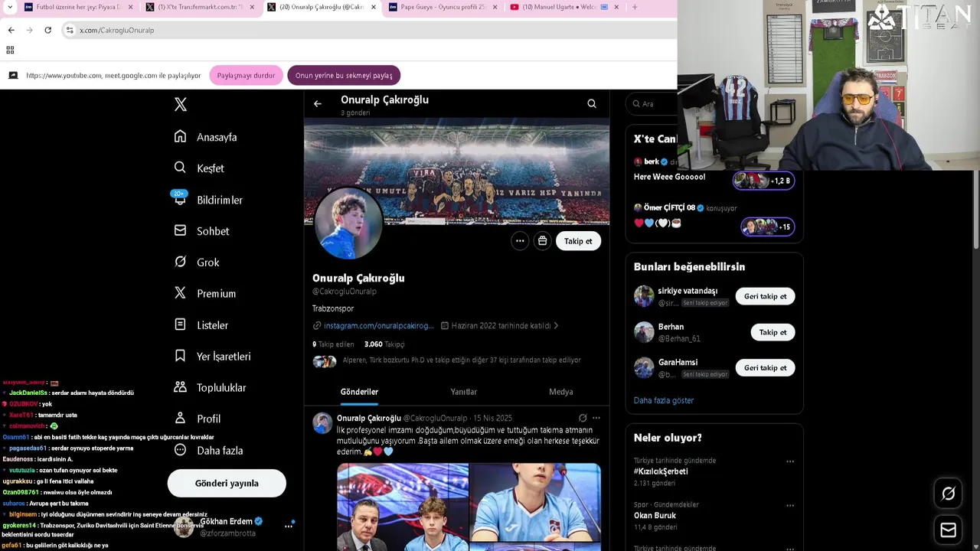
Task: Join Ömer ÇİFTÇİ 08 space +15 badge
Action: coord(768,227)
